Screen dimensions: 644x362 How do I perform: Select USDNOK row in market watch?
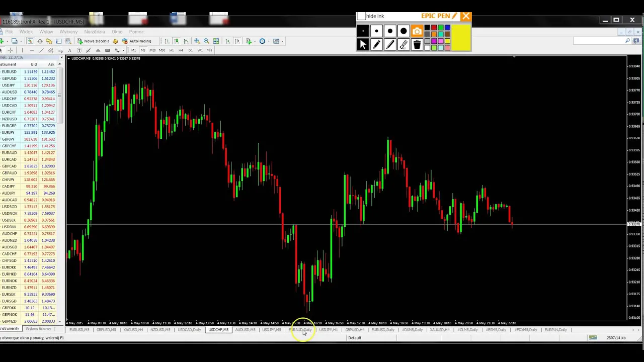click(28, 213)
